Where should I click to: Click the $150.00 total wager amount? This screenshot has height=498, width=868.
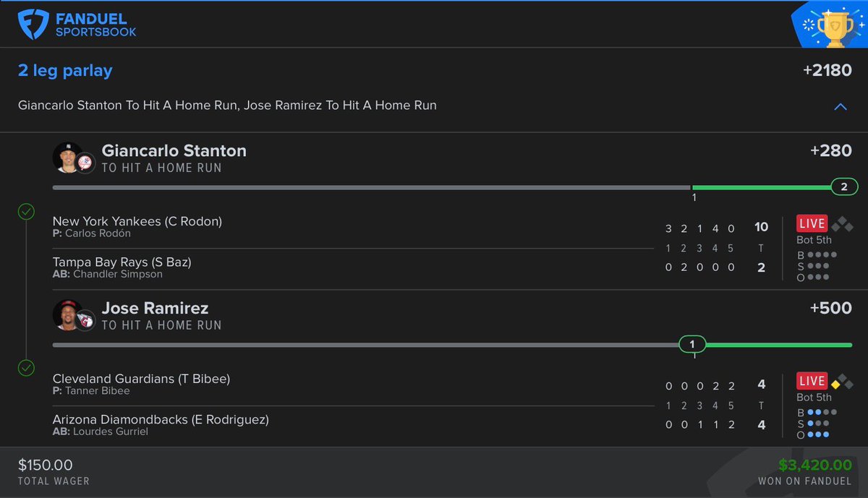(45, 465)
